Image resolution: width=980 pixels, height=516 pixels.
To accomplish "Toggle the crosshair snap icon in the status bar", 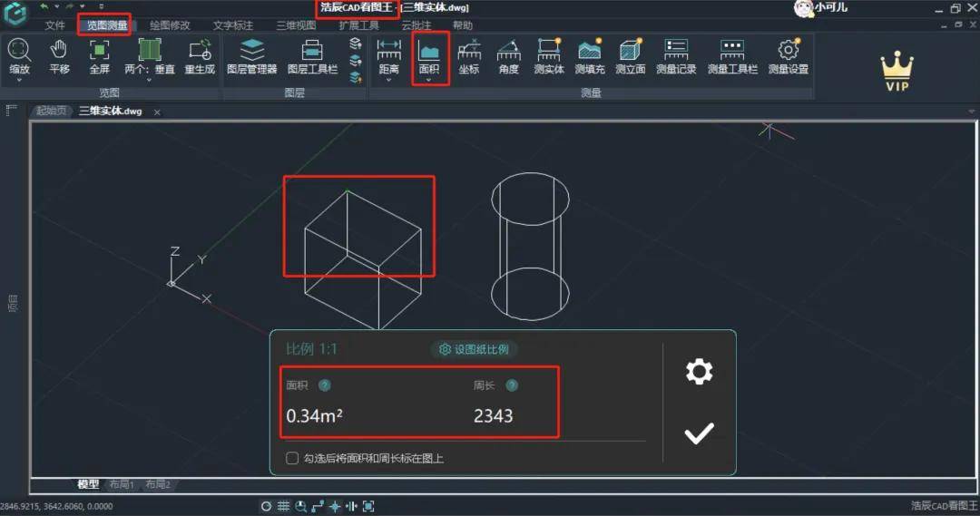I will [335, 506].
